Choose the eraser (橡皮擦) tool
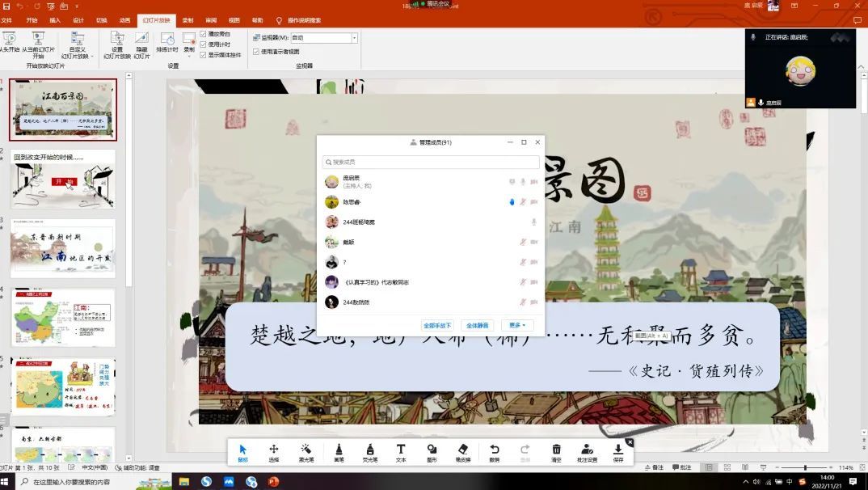This screenshot has width=868, height=490. [463, 450]
